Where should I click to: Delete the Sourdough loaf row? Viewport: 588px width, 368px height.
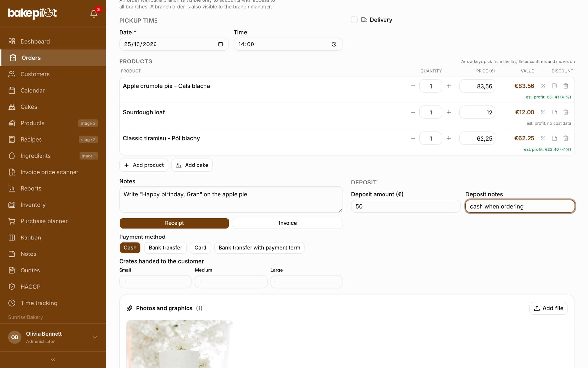pyautogui.click(x=566, y=112)
